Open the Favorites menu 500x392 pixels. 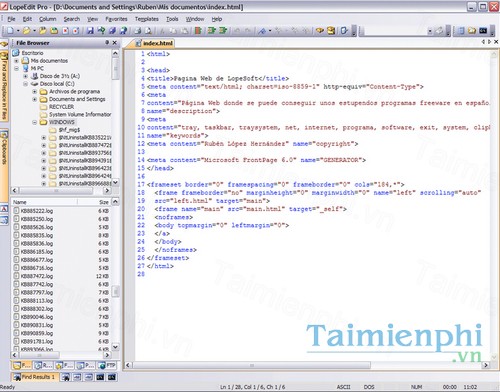[x=116, y=19]
